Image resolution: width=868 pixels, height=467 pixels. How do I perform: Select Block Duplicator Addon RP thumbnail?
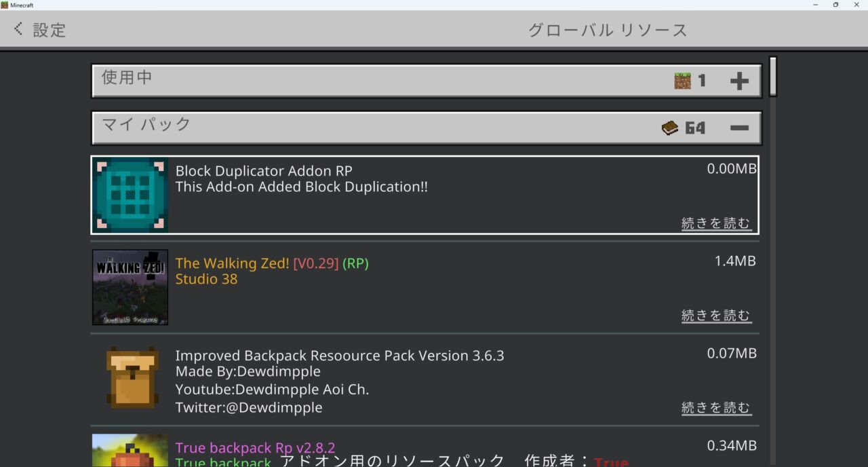(x=130, y=195)
